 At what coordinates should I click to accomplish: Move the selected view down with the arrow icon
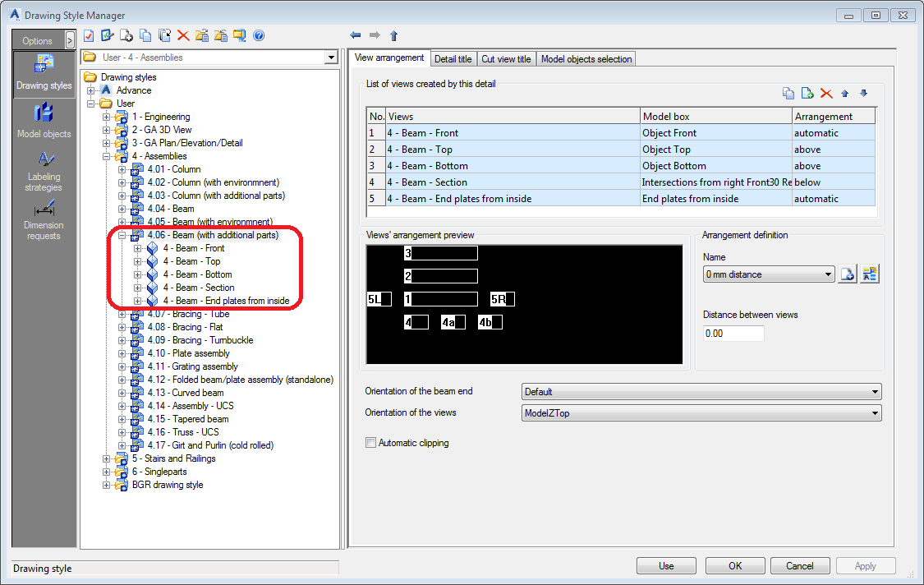[863, 93]
